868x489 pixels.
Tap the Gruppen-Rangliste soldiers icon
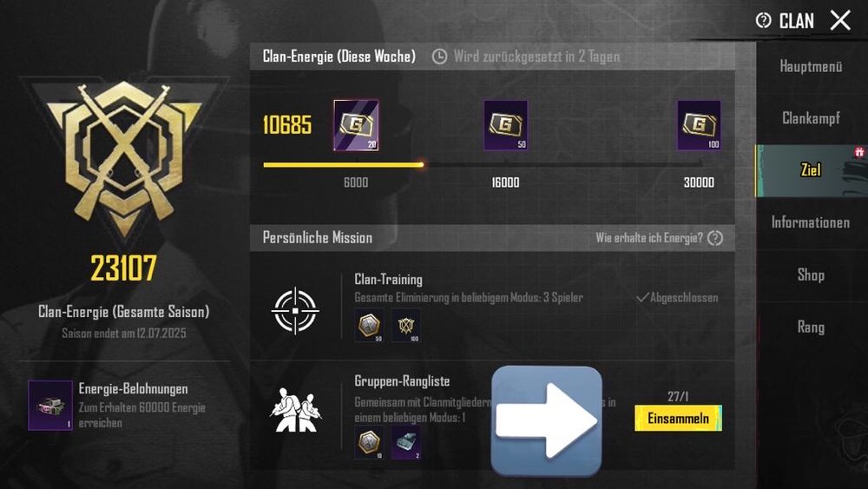[296, 410]
